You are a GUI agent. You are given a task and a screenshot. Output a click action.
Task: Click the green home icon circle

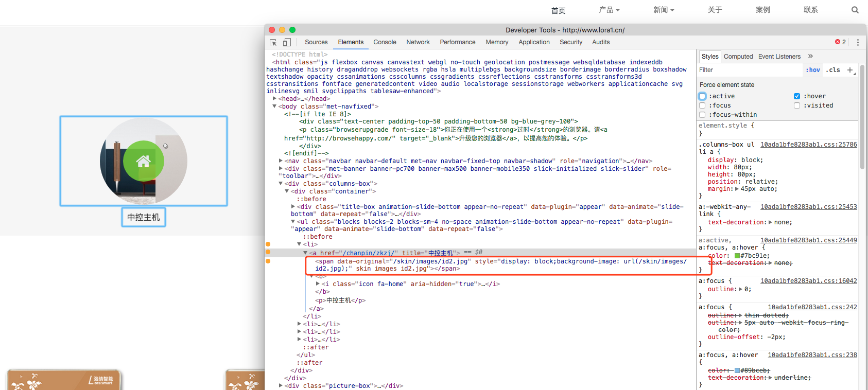coord(144,161)
